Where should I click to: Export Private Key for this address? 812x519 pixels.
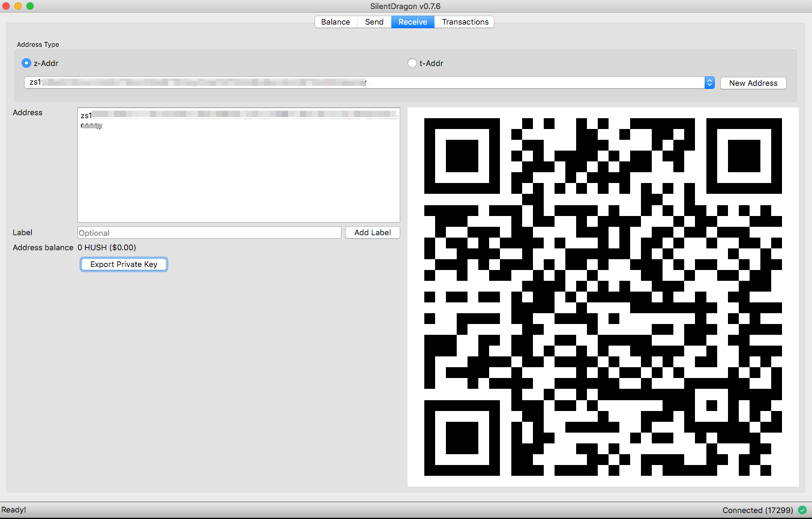124,264
